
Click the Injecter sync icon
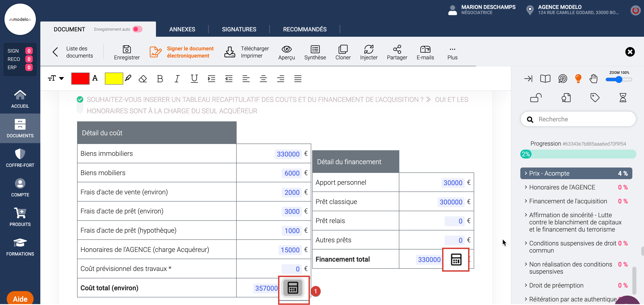[369, 49]
